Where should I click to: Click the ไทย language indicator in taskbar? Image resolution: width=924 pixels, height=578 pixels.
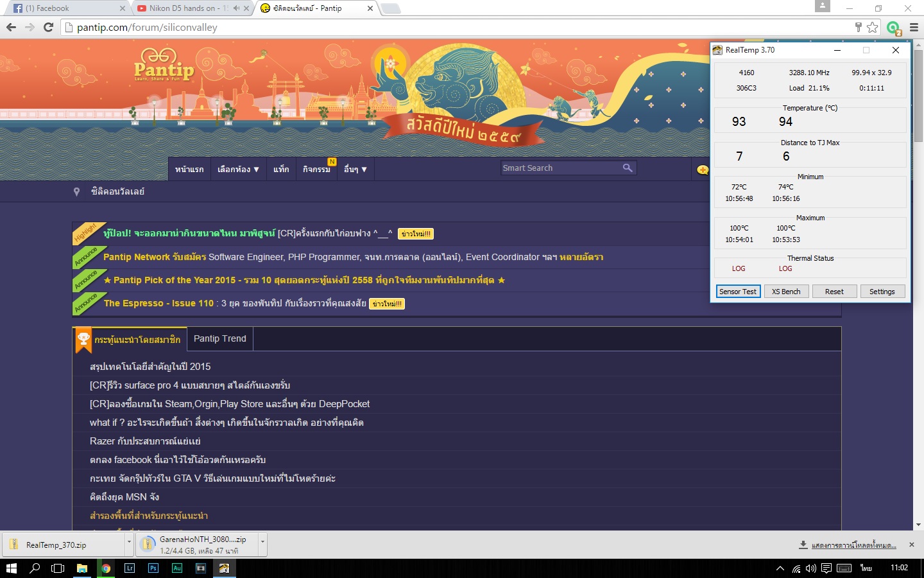[866, 568]
